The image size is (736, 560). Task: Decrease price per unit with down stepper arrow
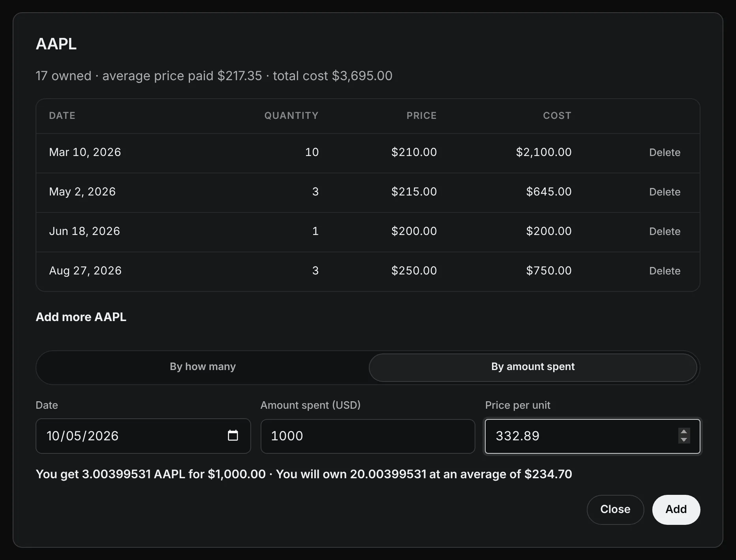(684, 440)
